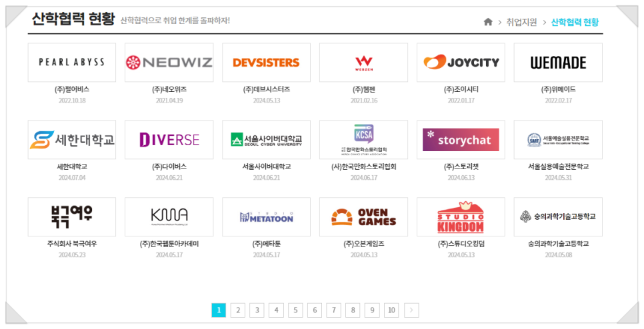Click the next page arrow
The image size is (644, 329).
point(411,310)
